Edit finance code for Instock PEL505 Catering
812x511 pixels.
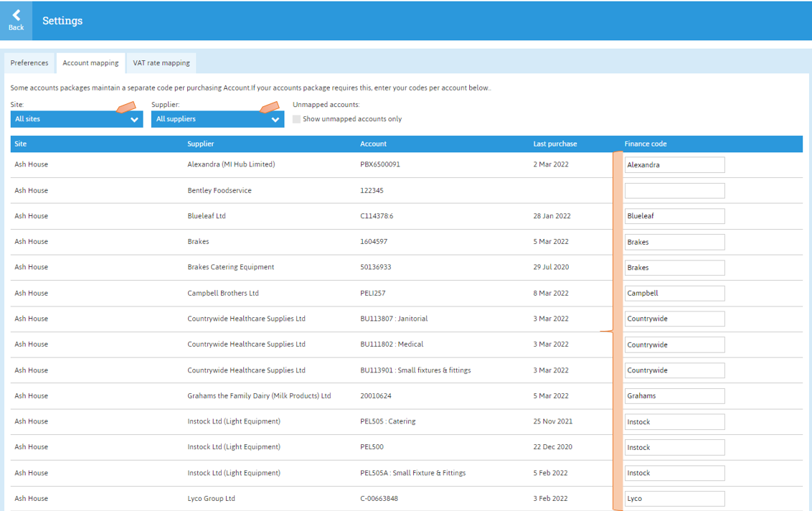tap(674, 422)
